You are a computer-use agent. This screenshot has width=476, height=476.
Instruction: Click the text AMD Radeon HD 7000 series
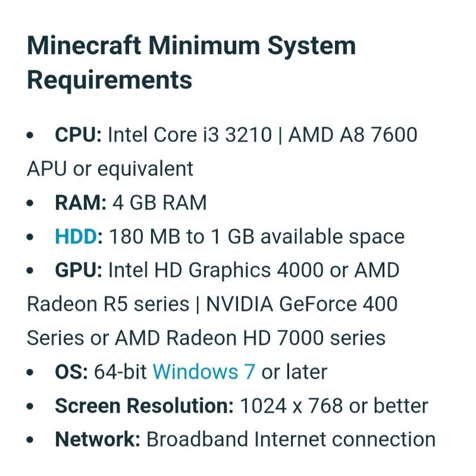point(250,338)
